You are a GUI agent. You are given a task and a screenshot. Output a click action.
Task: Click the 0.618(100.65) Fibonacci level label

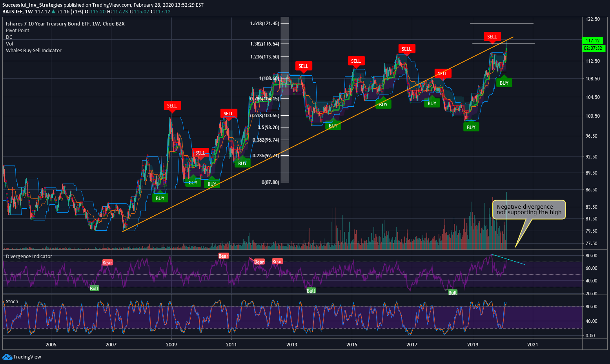(265, 116)
